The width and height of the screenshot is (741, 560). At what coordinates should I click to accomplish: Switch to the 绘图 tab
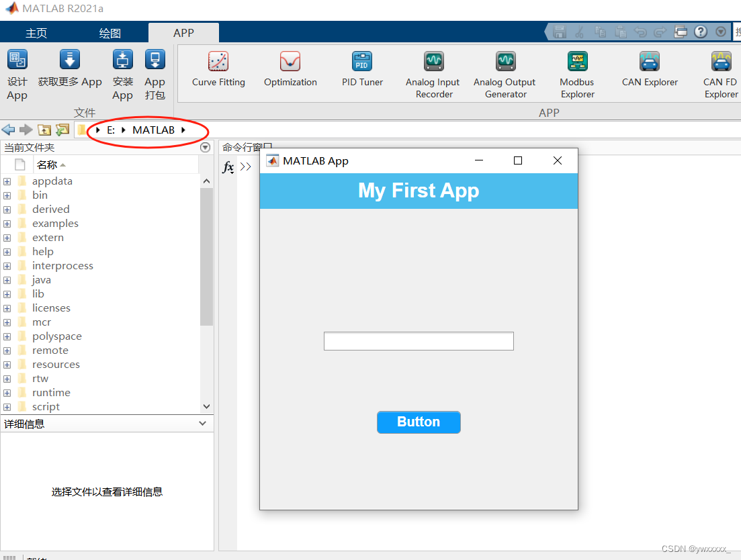(110, 33)
